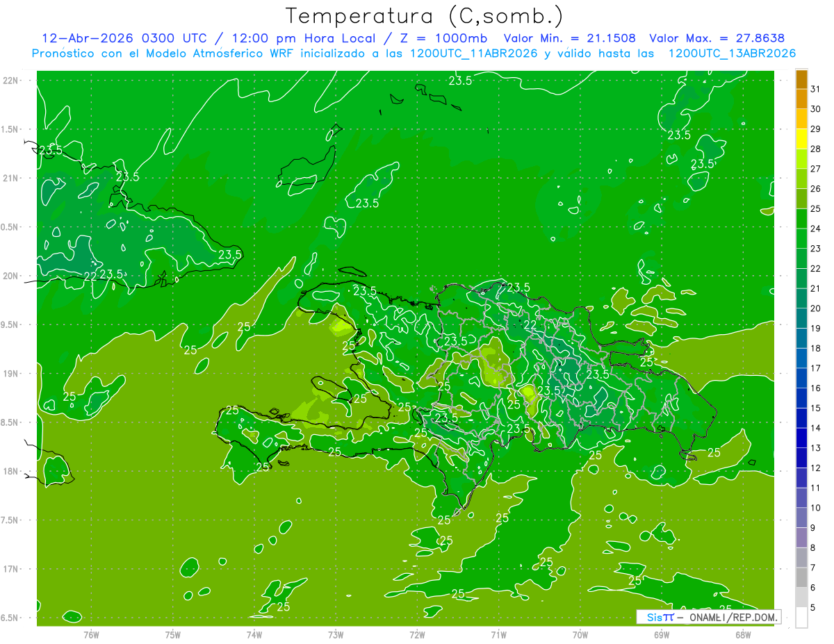Click the 22N latitude axis label
This screenshot has height=644, width=834.
pos(11,81)
